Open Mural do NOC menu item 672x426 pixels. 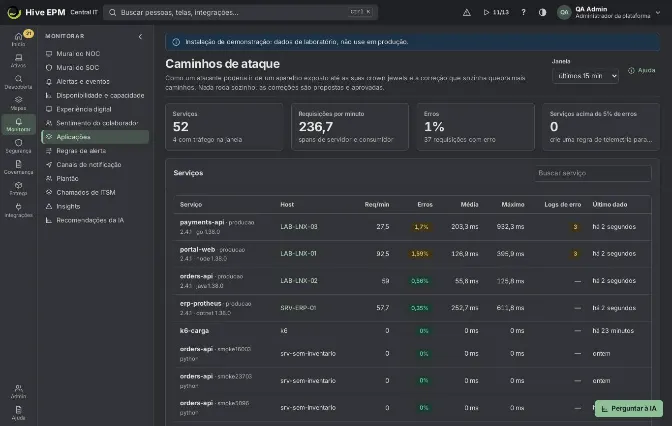point(95,54)
